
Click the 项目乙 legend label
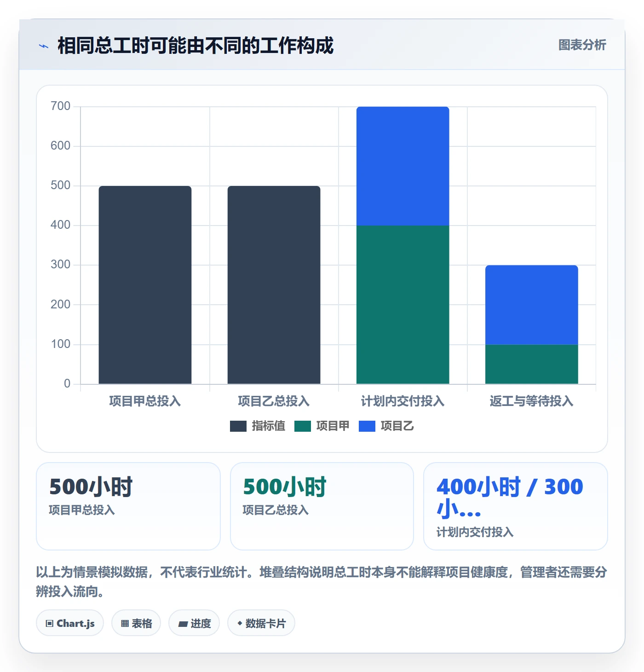(x=397, y=426)
